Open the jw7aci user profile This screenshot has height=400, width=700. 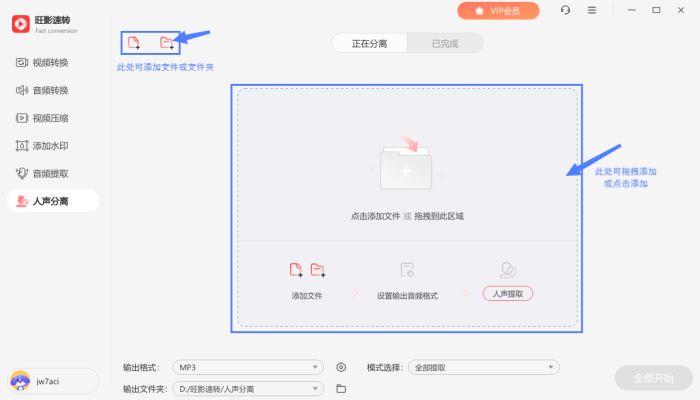tap(53, 381)
